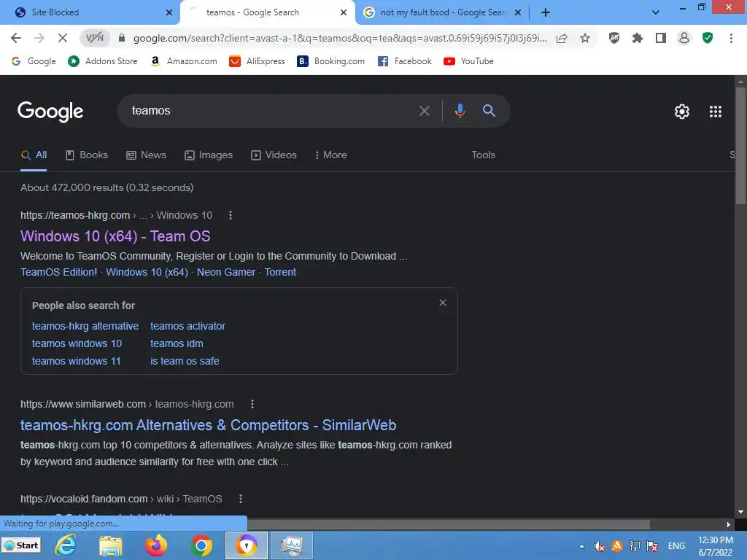Open File Explorer from the taskbar
This screenshot has width=747, height=560.
(111, 545)
